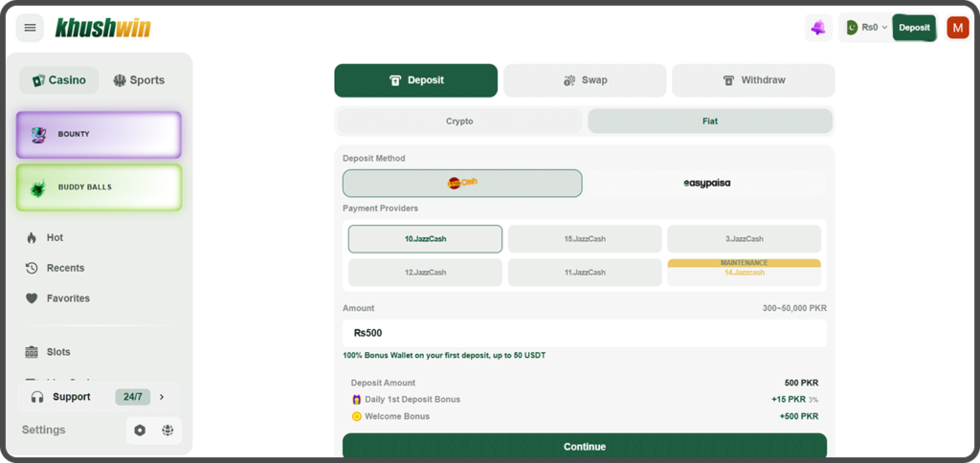Switch to Crypto deposit
Viewport: 980px width, 463px height.
[x=459, y=121]
